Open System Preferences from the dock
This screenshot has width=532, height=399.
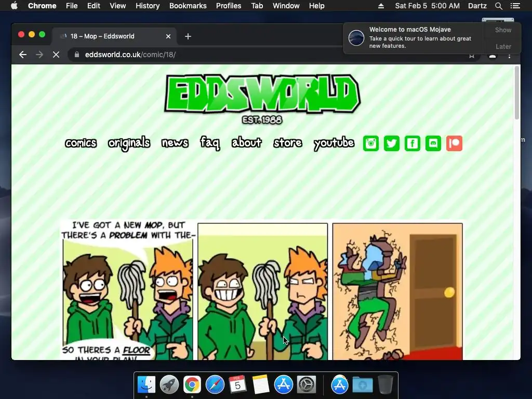click(x=307, y=385)
